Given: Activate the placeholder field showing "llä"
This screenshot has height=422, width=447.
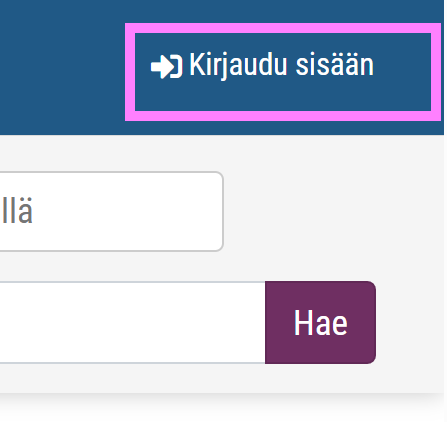Looking at the screenshot, I should pos(111,211).
